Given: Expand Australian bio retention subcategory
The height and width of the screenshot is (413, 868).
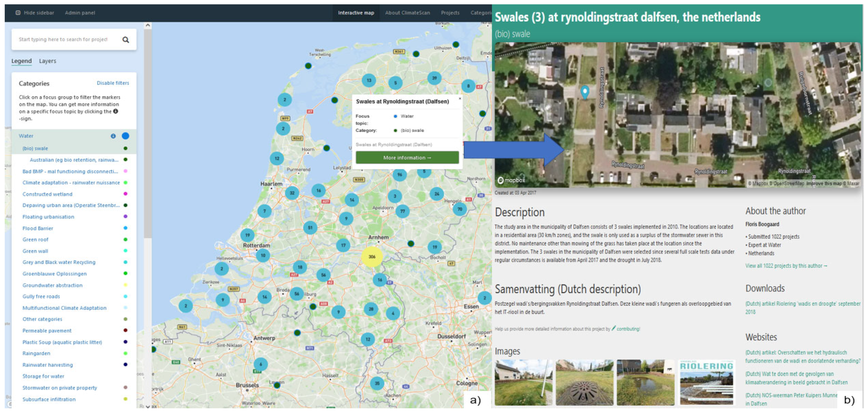Looking at the screenshot, I should (x=74, y=160).
